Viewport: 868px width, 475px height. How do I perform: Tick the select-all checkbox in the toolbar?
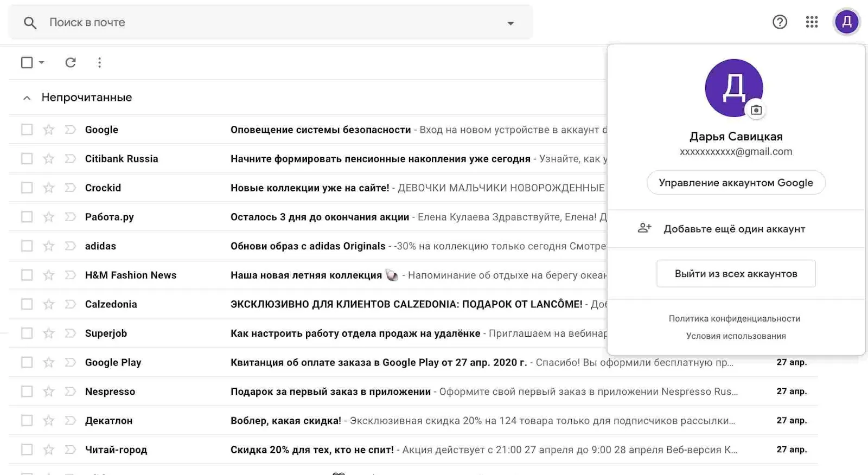pyautogui.click(x=27, y=62)
